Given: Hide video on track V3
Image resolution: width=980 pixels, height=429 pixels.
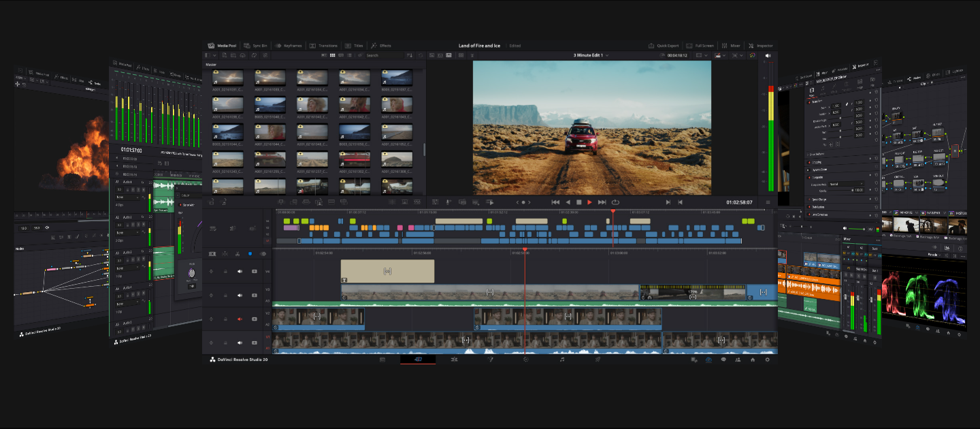Looking at the screenshot, I should (x=255, y=295).
